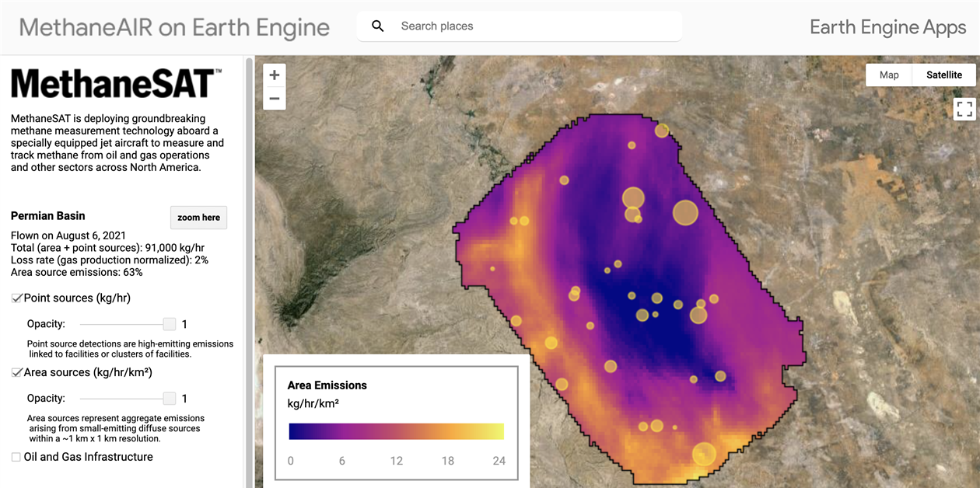This screenshot has width=980, height=488.
Task: Switch to the Map view tab
Action: click(x=888, y=75)
